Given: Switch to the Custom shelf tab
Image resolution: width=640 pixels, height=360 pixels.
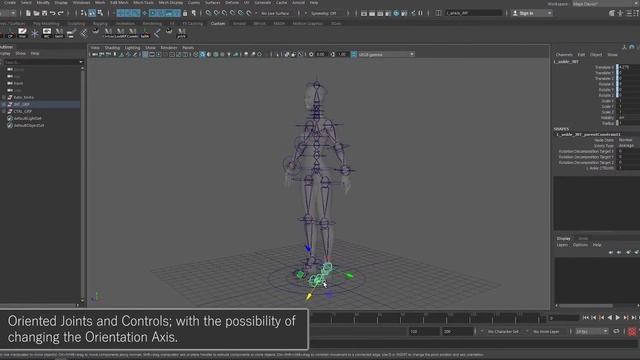Looking at the screenshot, I should 218,24.
